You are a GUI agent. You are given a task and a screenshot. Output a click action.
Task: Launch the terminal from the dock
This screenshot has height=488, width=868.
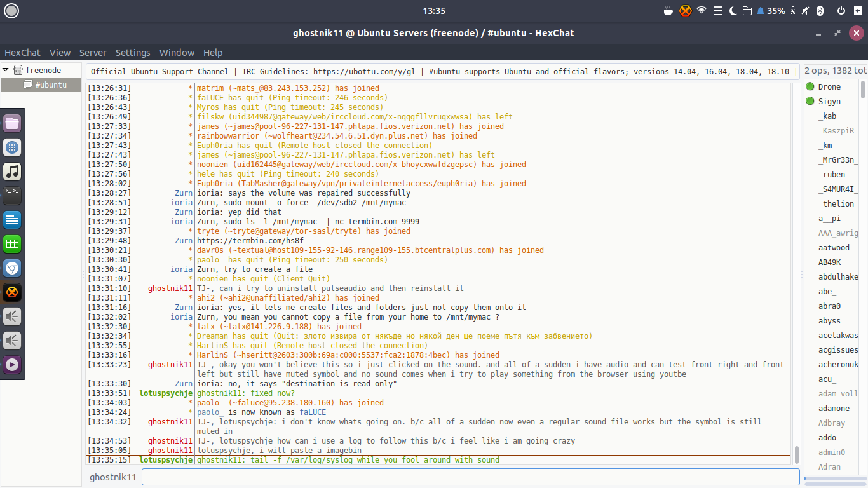pyautogui.click(x=12, y=196)
